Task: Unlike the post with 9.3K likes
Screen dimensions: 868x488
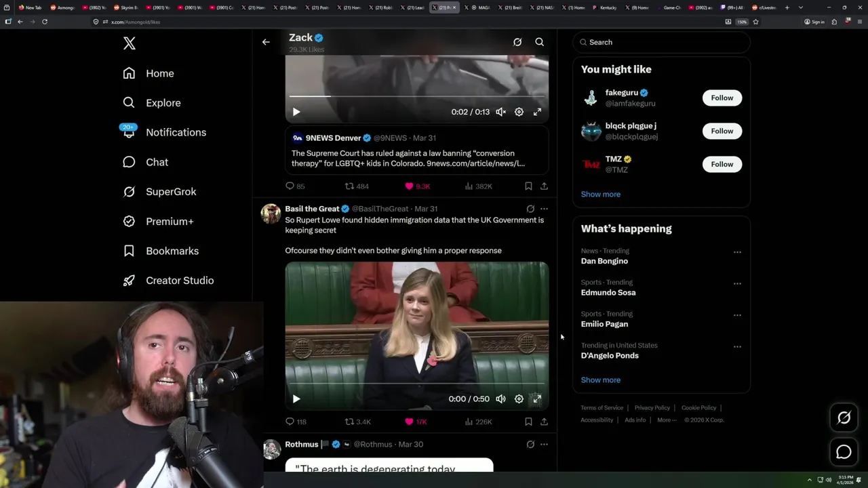Action: tap(417, 186)
